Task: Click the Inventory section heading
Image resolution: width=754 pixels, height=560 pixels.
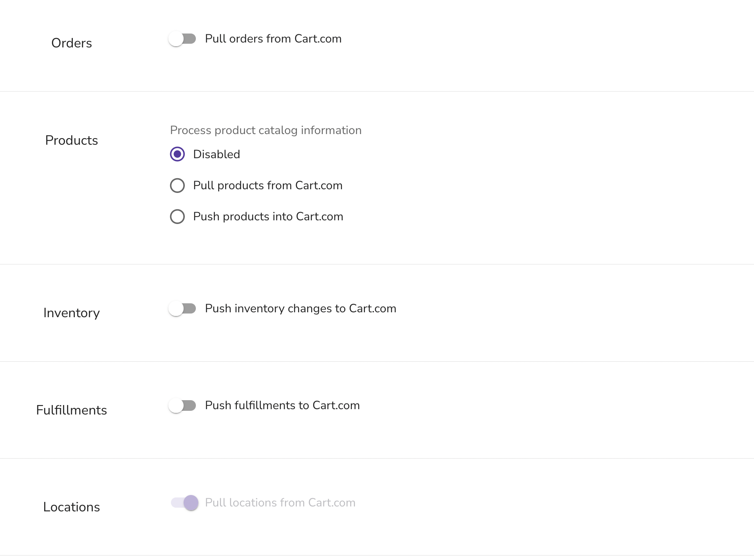Action: point(72,313)
